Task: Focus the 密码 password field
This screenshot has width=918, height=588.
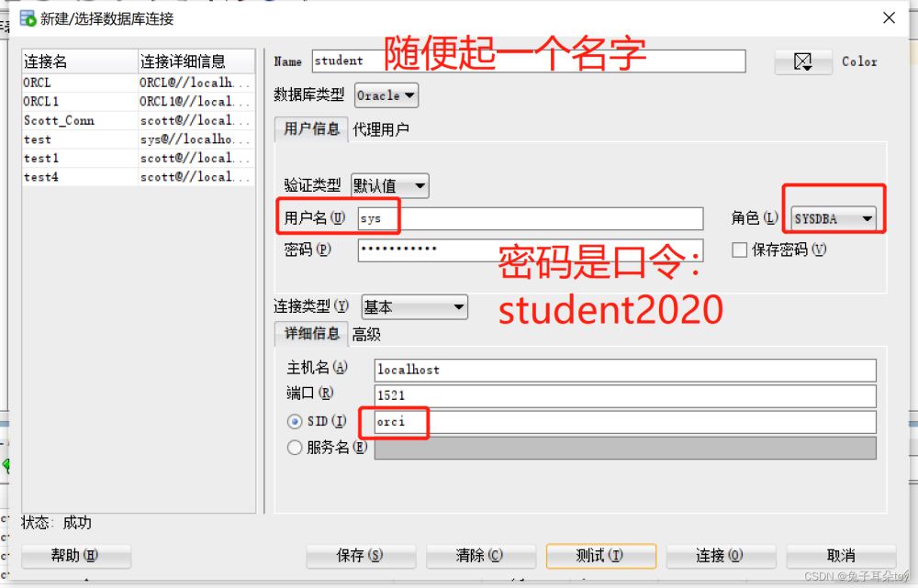Action: pyautogui.click(x=531, y=250)
